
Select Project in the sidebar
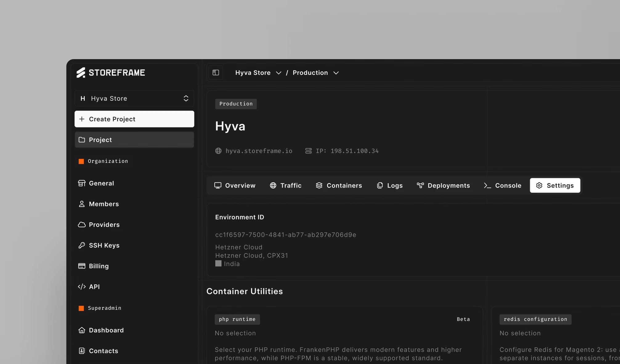134,140
